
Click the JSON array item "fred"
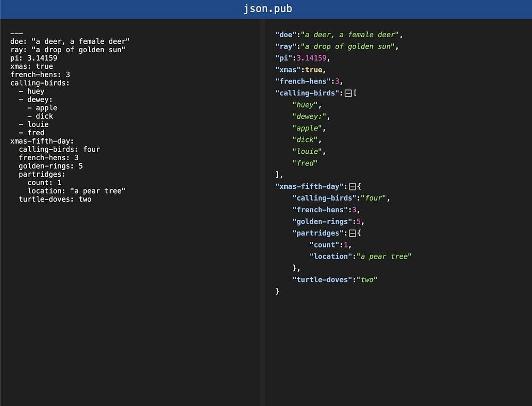[305, 163]
